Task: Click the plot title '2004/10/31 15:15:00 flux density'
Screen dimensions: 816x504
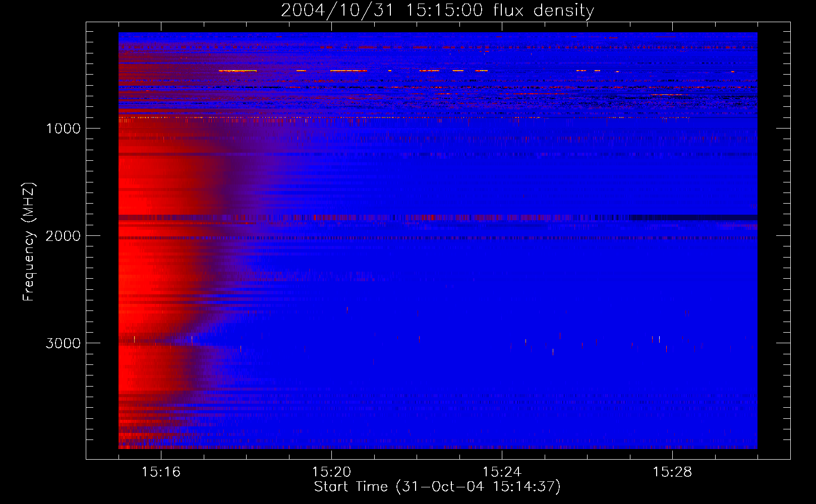Action: [x=437, y=11]
